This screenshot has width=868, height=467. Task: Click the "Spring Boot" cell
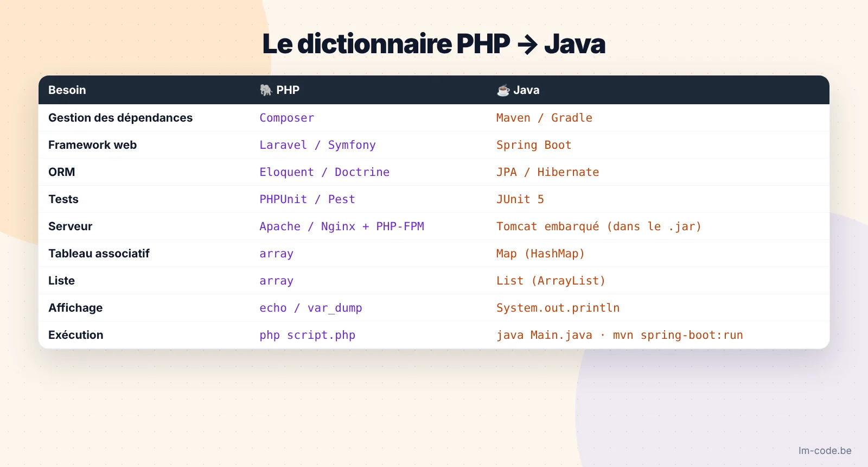tap(534, 145)
